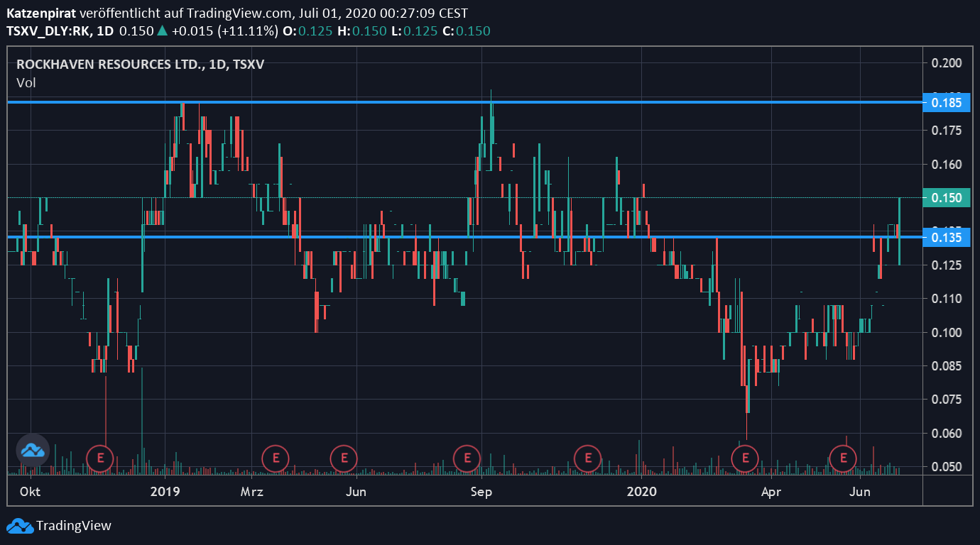Click the earnings marker nearest the Okt label
980x545 pixels.
[100, 458]
